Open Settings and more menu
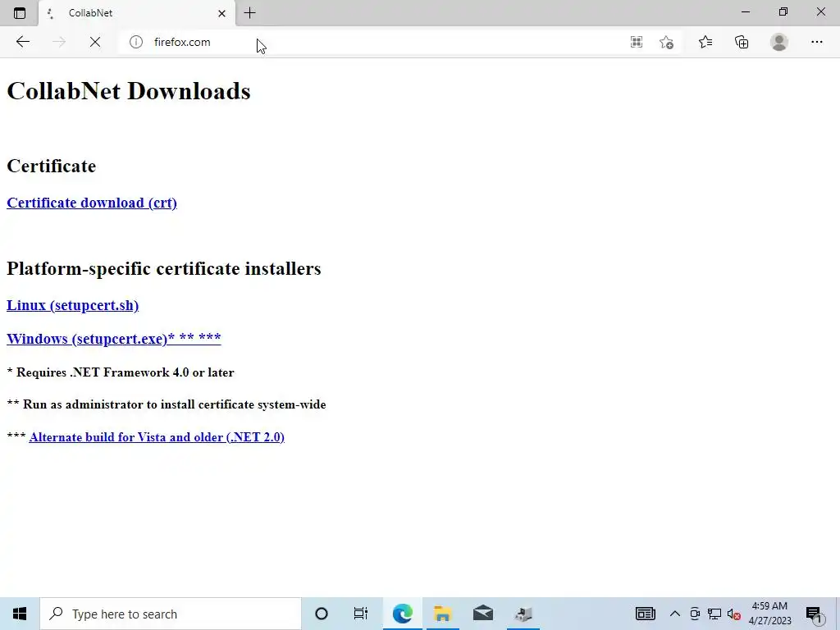This screenshot has width=840, height=630. [x=817, y=42]
